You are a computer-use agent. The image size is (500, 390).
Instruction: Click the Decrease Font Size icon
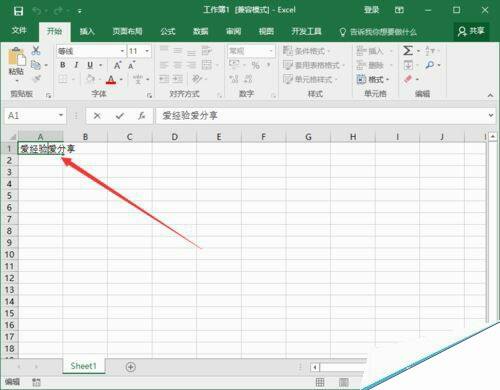click(x=132, y=65)
